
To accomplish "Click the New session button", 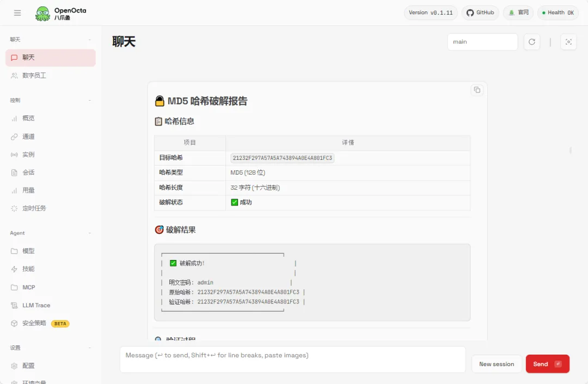I will point(497,364).
